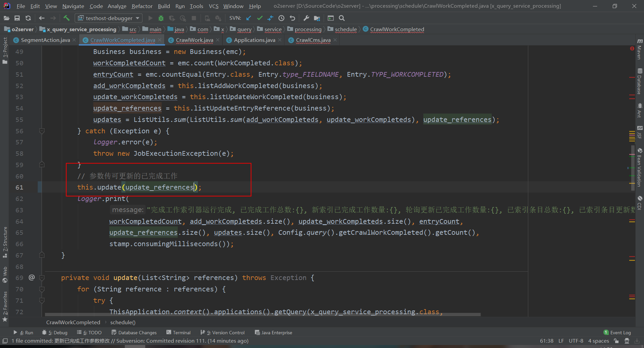Image resolution: width=644 pixels, height=348 pixels.
Task: Open SVN history clock icon
Action: tap(281, 18)
